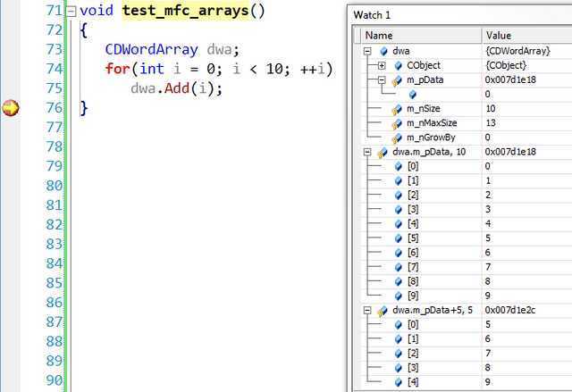
Task: Collapse the m_pData member node
Action: pos(382,79)
